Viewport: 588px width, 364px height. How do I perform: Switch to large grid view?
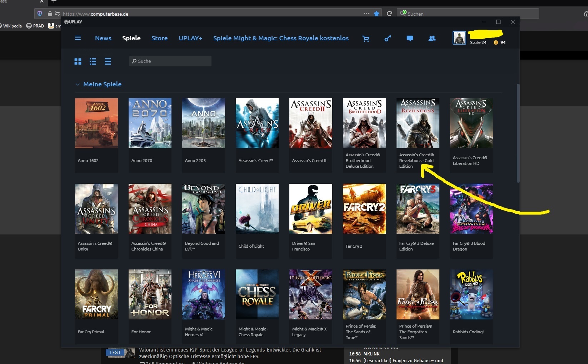point(78,61)
